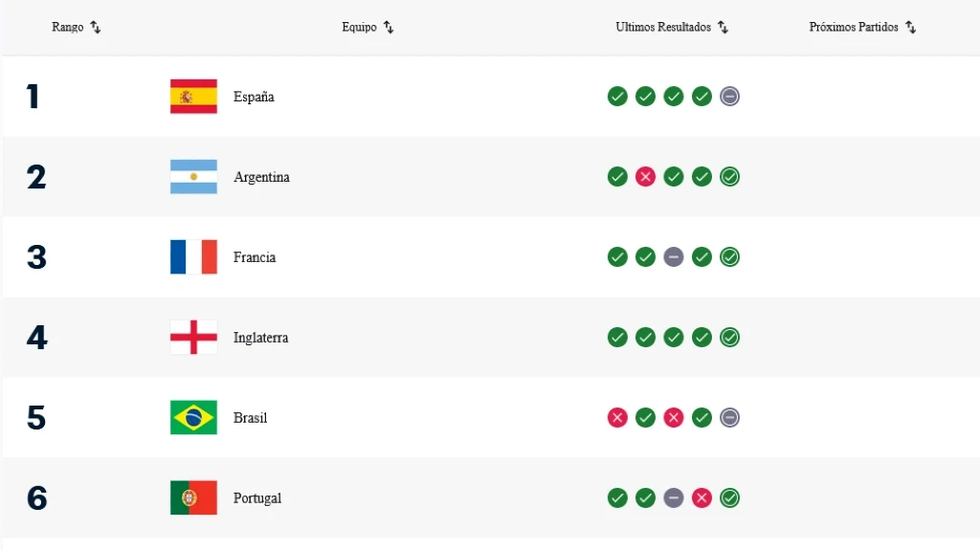Open the España team link

[254, 97]
